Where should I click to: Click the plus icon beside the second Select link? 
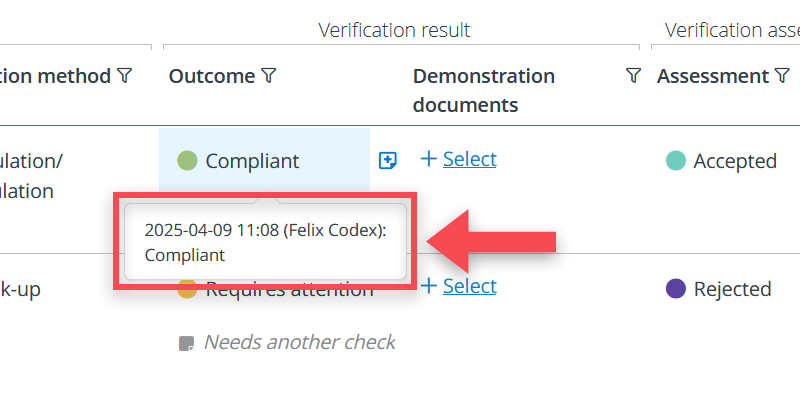click(x=429, y=286)
